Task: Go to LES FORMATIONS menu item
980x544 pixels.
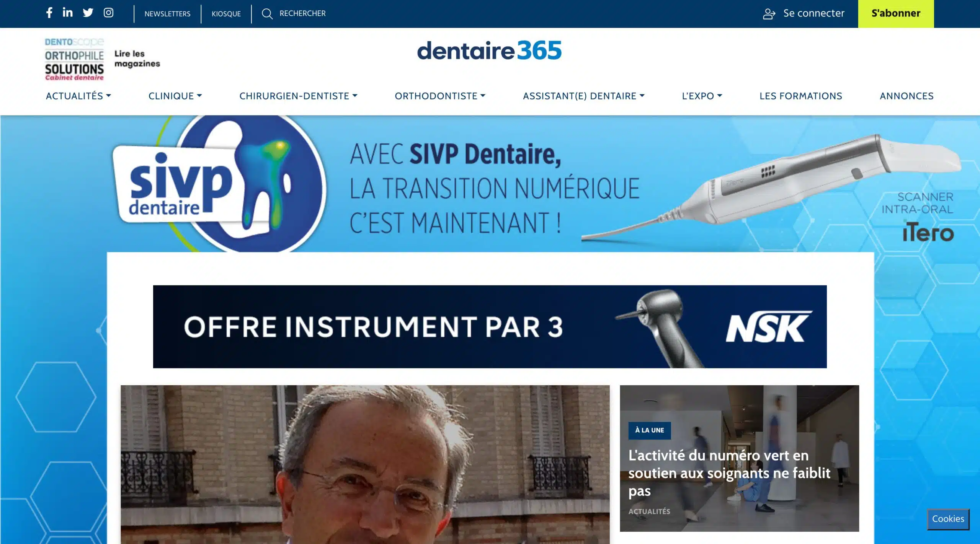Action: [801, 96]
